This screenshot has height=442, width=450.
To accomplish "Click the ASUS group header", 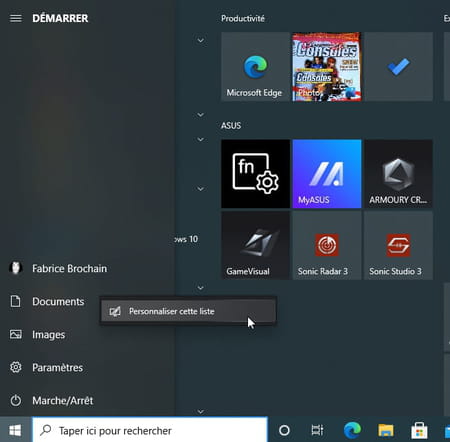I will tap(231, 126).
